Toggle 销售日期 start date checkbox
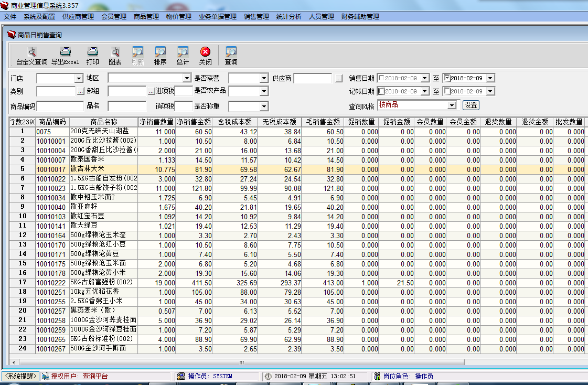 (381, 78)
